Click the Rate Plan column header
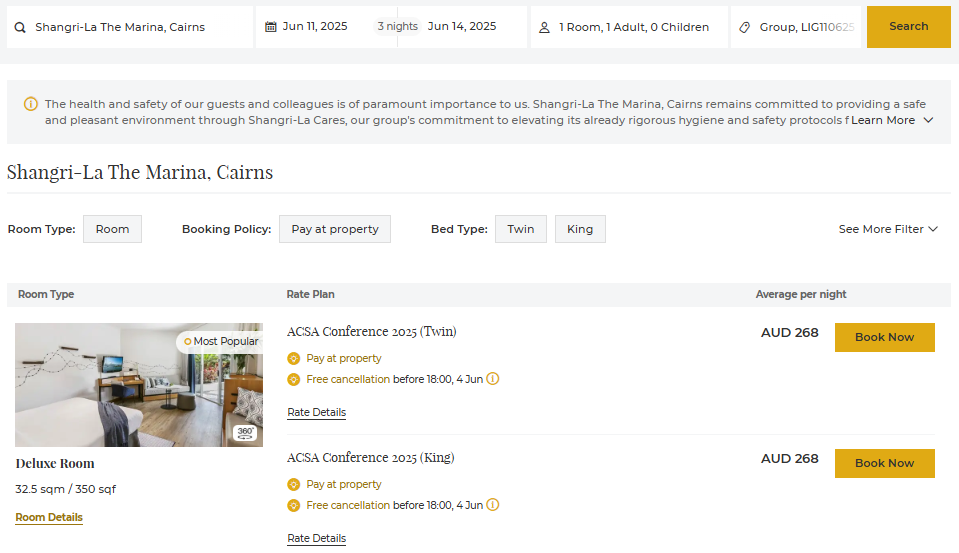Viewport: 959px width, 553px height. [x=310, y=294]
